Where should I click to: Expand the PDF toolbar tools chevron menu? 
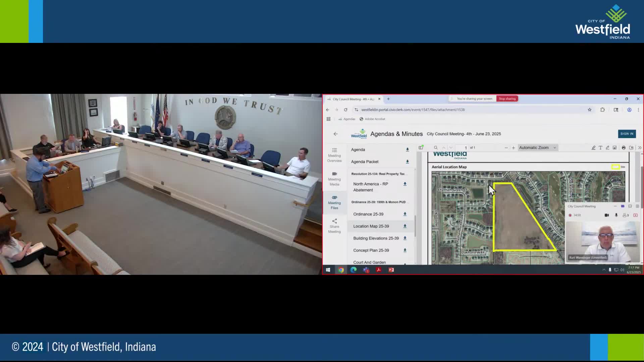[639, 148]
